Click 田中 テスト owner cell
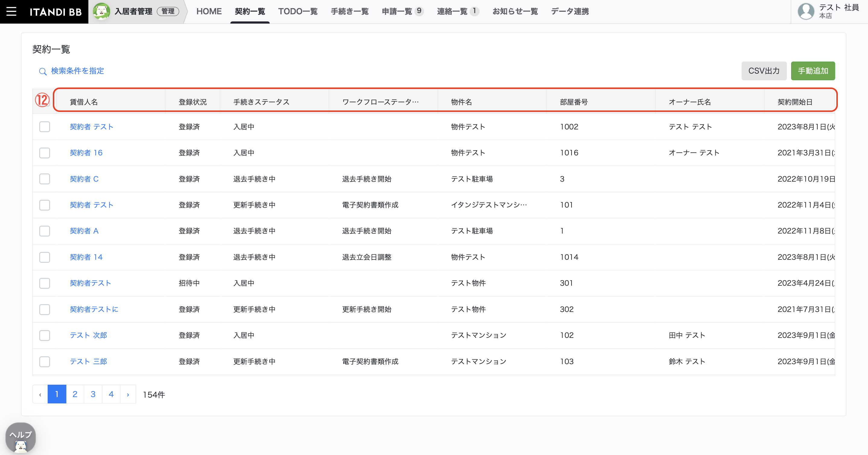The image size is (868, 455). (x=687, y=335)
